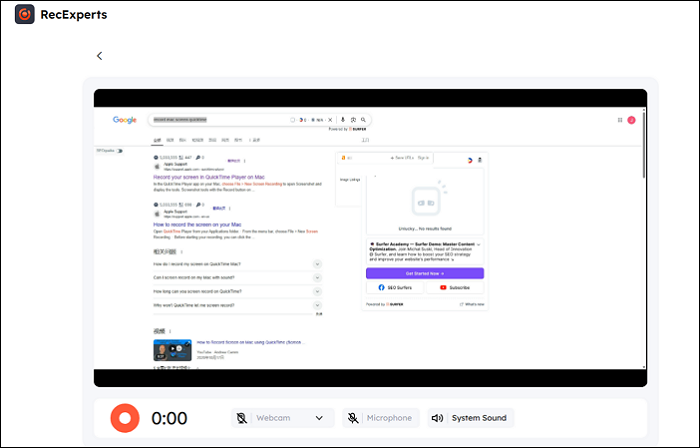Click the voice search microphone icon
The width and height of the screenshot is (700, 448).
[x=343, y=120]
